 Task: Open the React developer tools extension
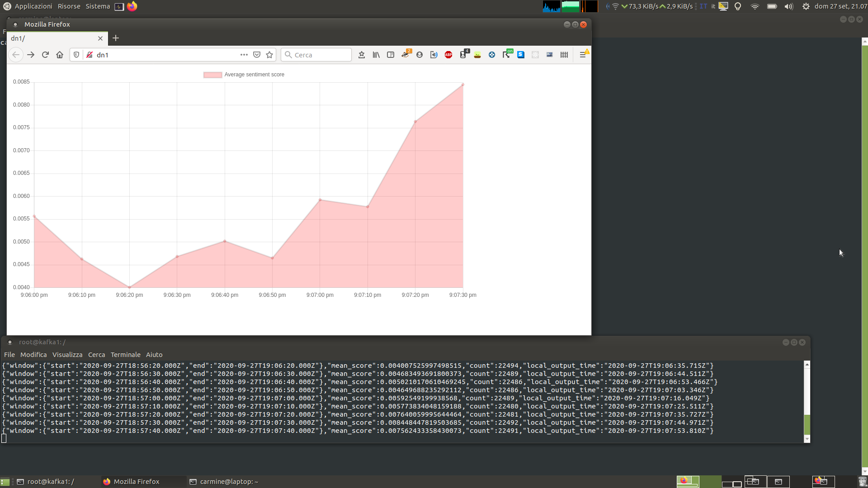click(535, 55)
